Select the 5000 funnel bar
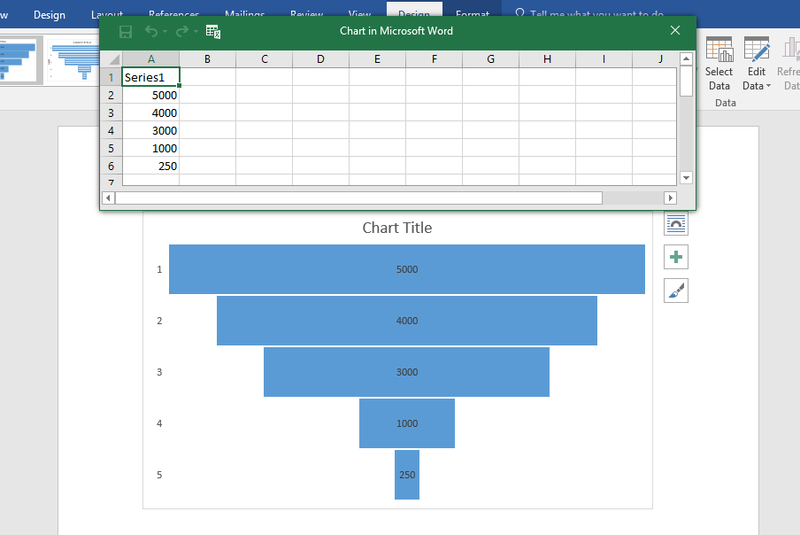Viewport: 800px width, 535px height. pyautogui.click(x=407, y=269)
